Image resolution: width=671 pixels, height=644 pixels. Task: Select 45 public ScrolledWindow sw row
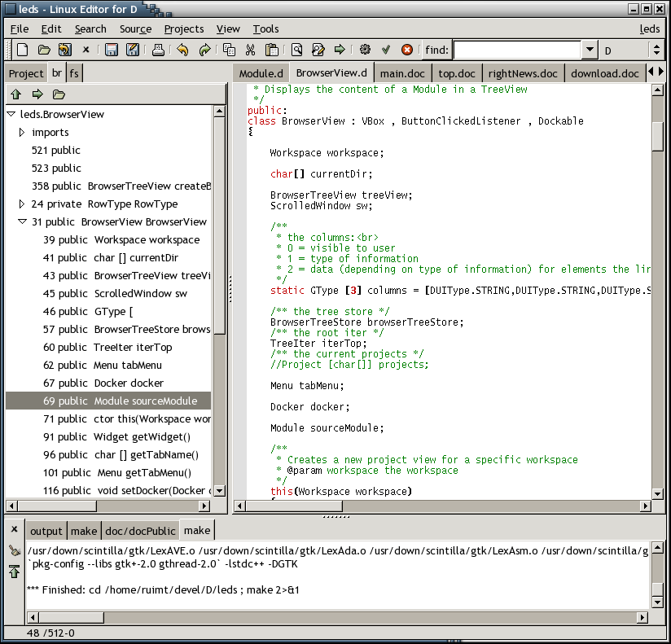[x=108, y=293]
